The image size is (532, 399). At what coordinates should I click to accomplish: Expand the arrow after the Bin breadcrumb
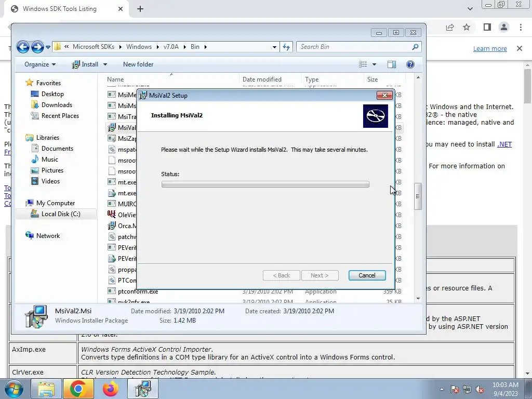[205, 47]
